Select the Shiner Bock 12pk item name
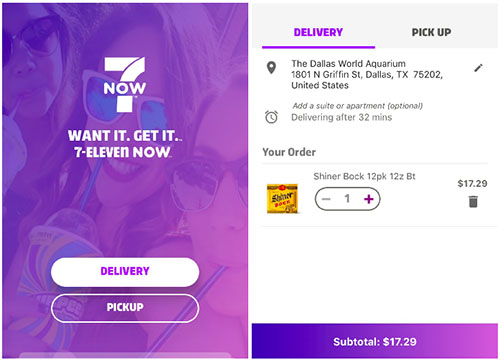Viewport: 500px width, 362px height. pyautogui.click(x=364, y=176)
